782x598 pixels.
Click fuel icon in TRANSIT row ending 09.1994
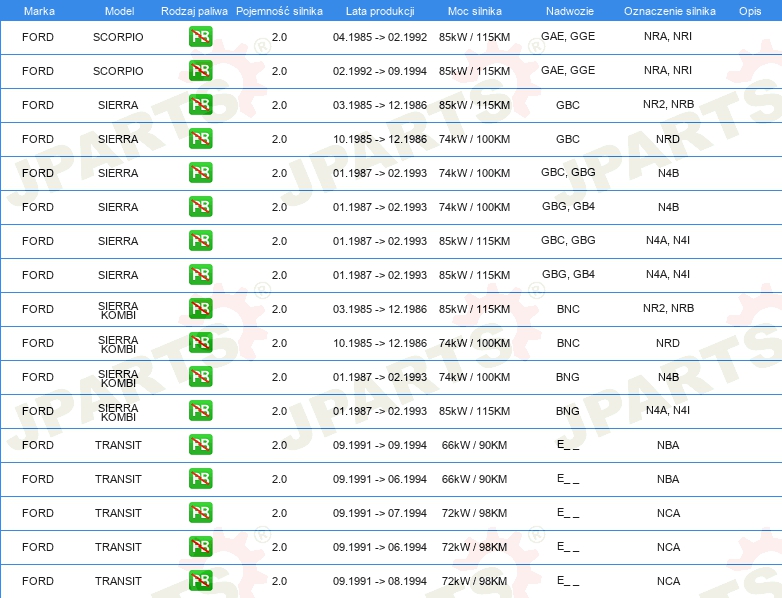pyautogui.click(x=200, y=444)
